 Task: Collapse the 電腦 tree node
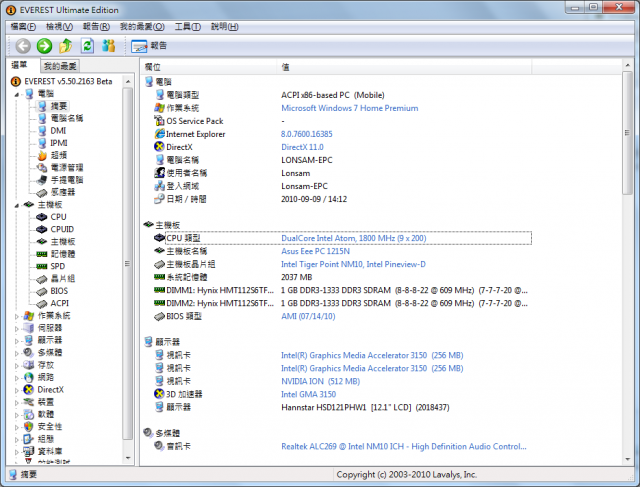pos(16,94)
